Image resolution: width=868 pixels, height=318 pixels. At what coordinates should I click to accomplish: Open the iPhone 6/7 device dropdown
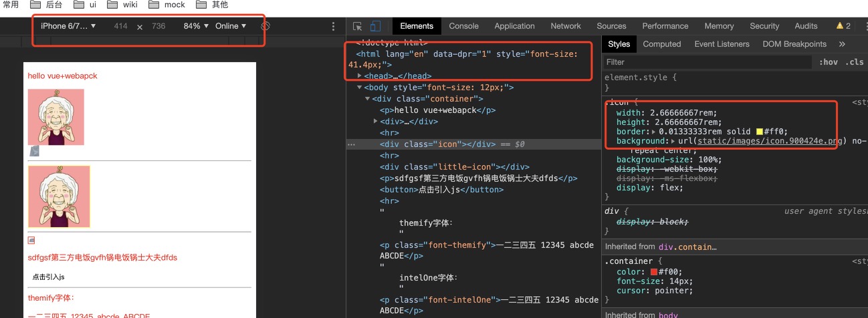coord(68,26)
